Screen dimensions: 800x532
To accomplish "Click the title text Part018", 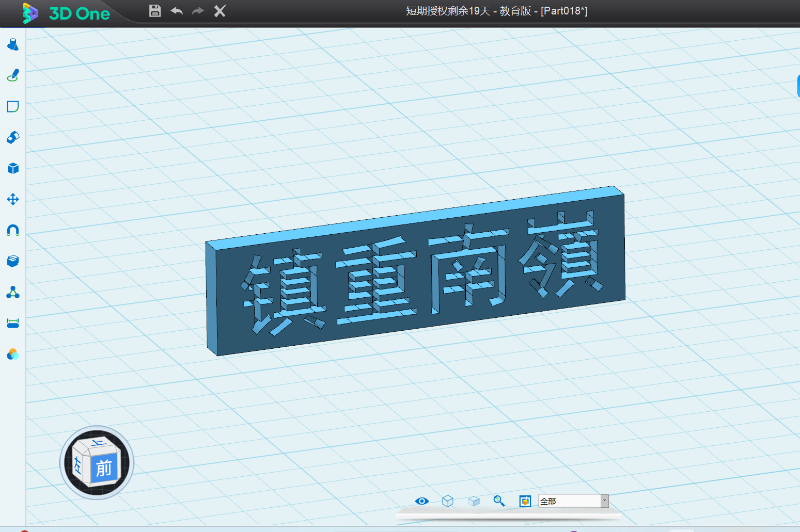I will click(564, 11).
